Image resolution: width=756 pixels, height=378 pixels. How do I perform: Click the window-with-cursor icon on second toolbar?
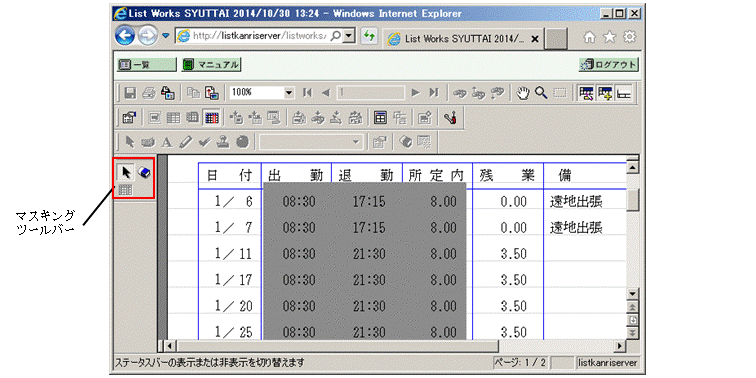pos(274,117)
